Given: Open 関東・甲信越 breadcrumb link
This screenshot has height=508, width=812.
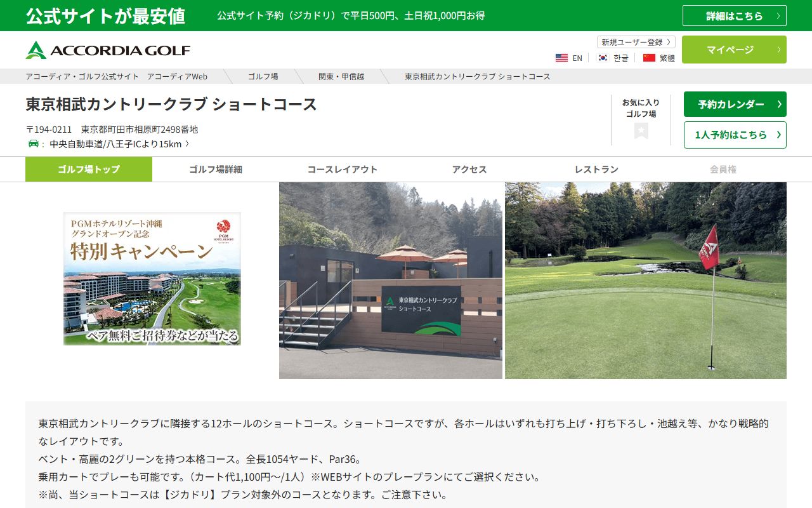Looking at the screenshot, I should click(341, 76).
